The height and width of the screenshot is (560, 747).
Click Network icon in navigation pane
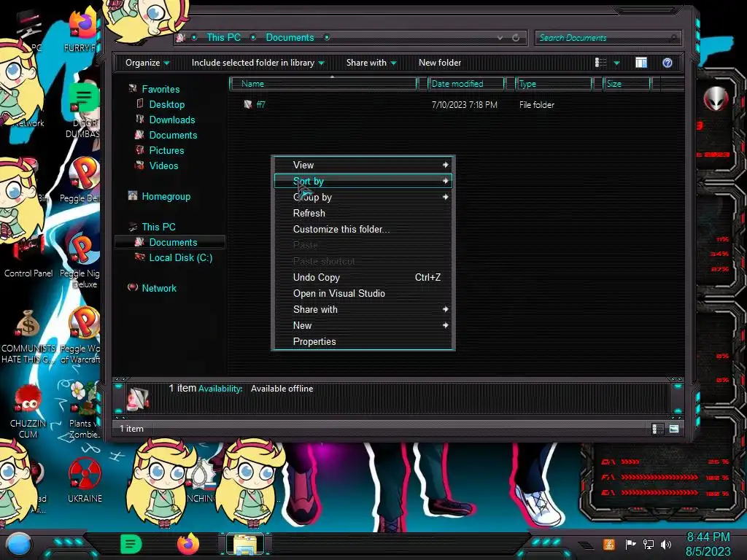[x=133, y=287]
